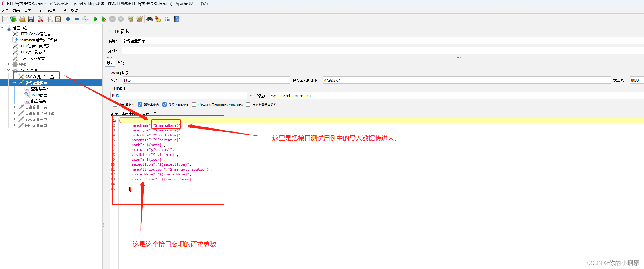Click the 登录 gear thread group icon

[15, 64]
